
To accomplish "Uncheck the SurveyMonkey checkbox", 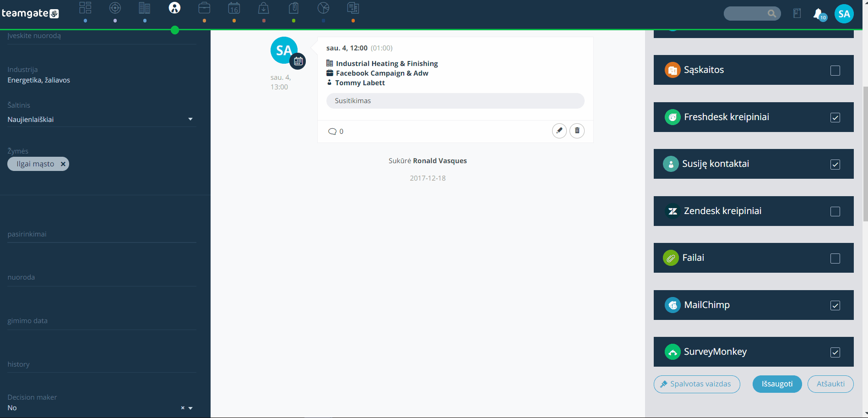I will pyautogui.click(x=835, y=352).
